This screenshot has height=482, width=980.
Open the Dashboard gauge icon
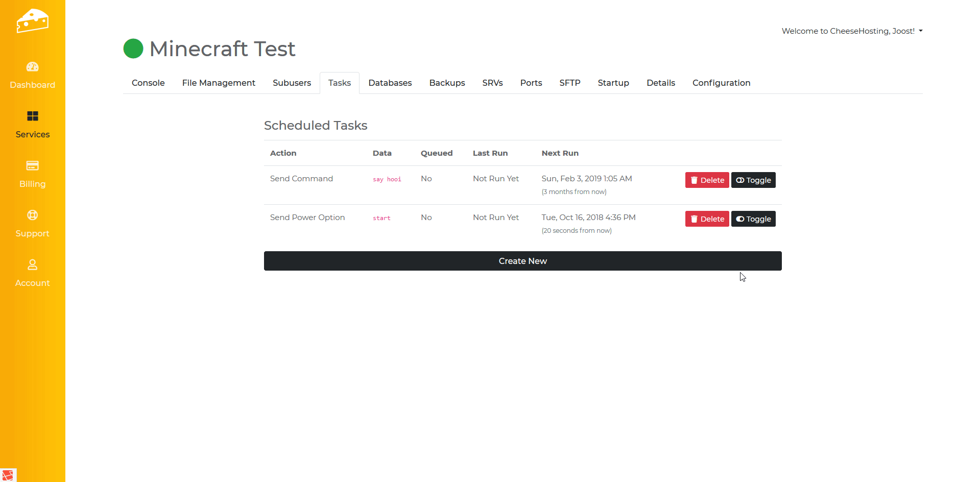pyautogui.click(x=32, y=67)
